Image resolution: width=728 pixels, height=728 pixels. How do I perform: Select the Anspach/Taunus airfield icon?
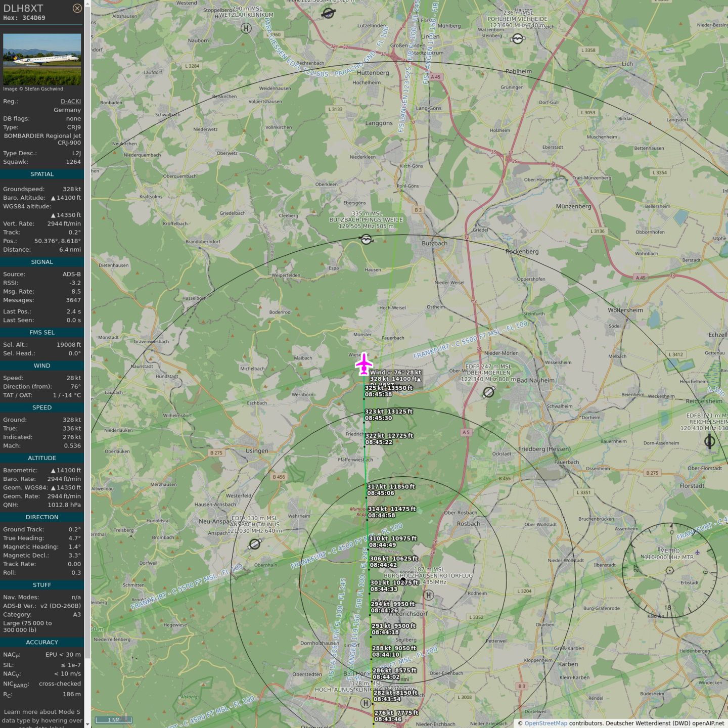(255, 544)
